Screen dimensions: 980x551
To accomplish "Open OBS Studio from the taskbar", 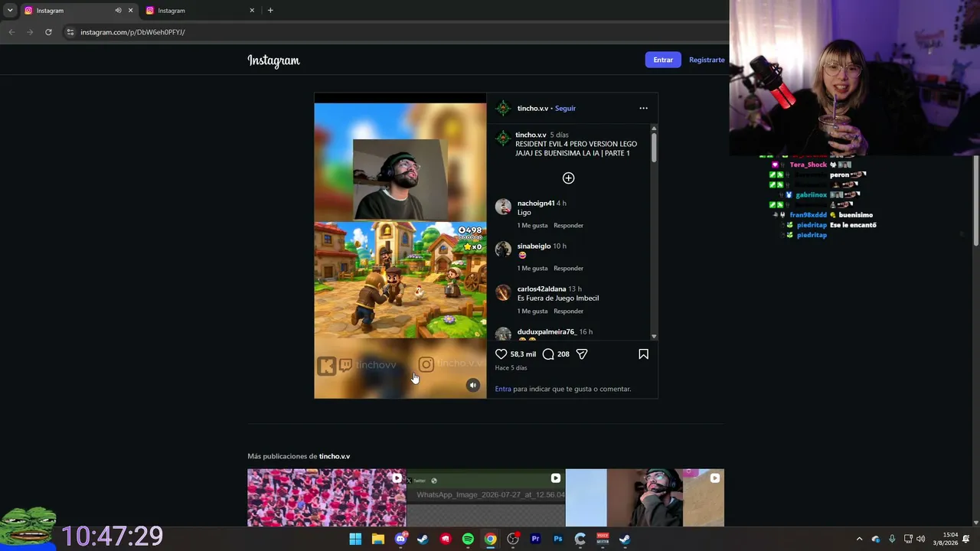I will coord(513,539).
